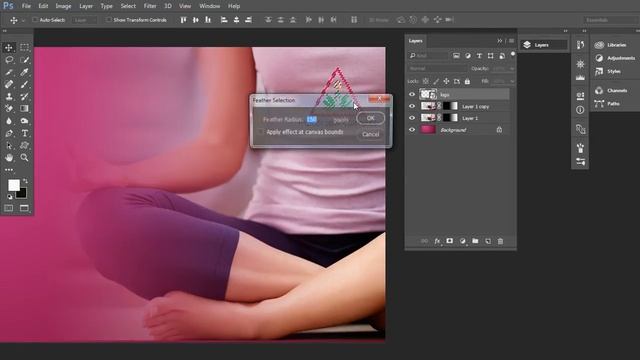This screenshot has width=640, height=360.
Task: Toggle Quick Mask mode
Action: point(9,208)
